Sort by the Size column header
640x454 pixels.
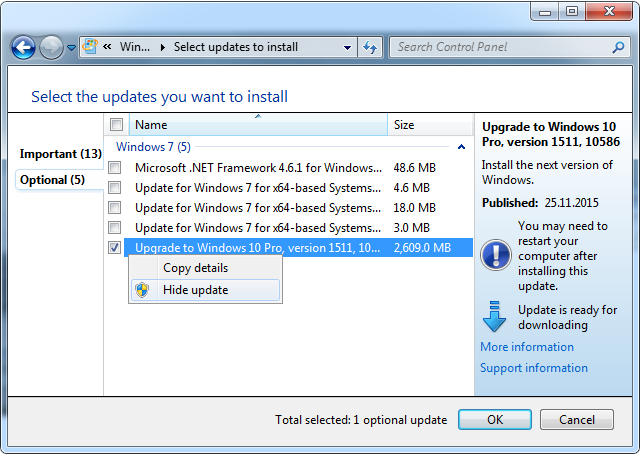[x=430, y=125]
